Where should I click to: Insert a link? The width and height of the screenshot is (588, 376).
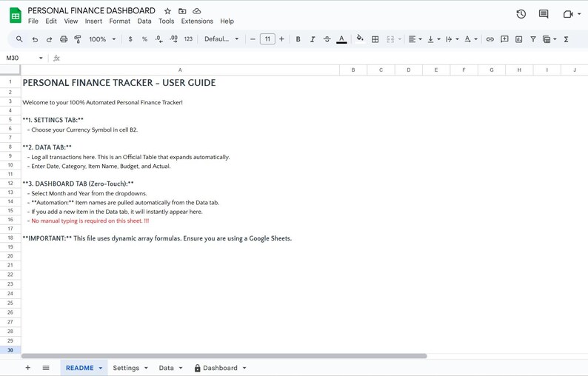[490, 39]
